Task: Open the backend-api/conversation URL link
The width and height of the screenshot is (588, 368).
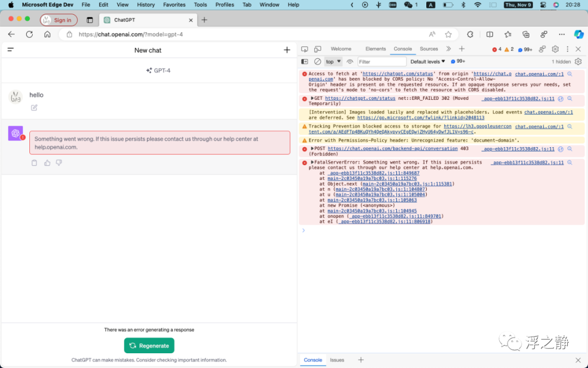Action: click(x=393, y=149)
